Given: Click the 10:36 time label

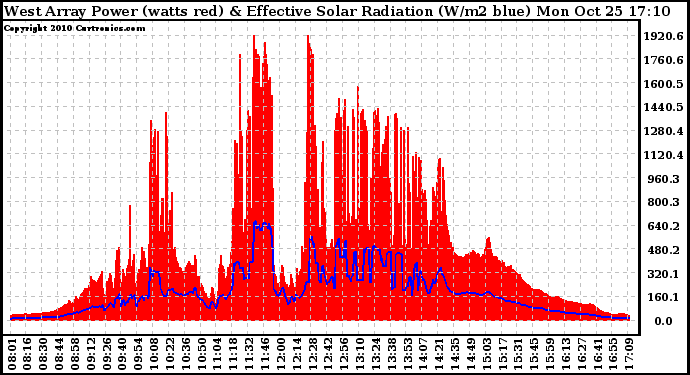Looking at the screenshot, I should [186, 354].
